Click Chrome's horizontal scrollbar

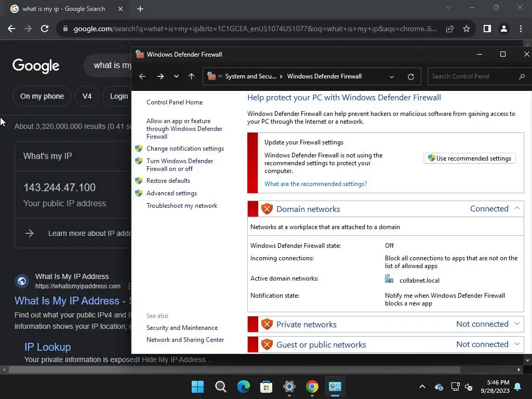(x=234, y=370)
